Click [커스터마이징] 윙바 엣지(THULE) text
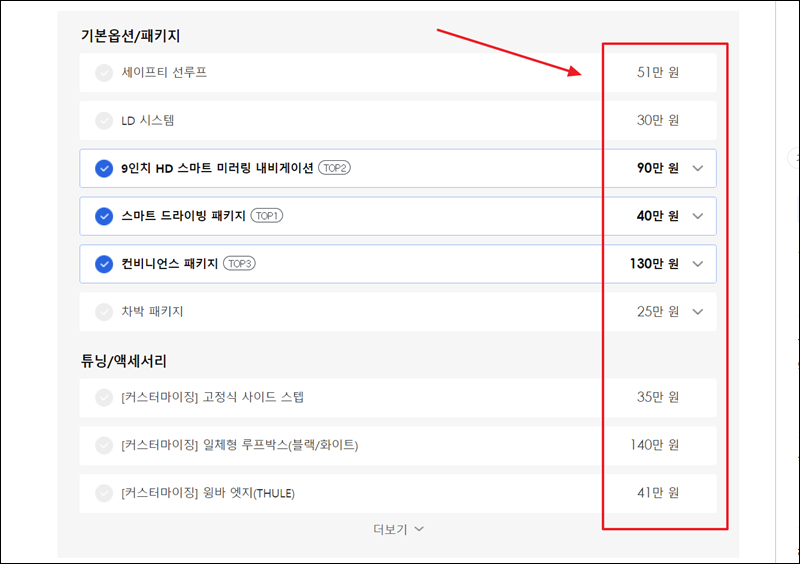Image resolution: width=800 pixels, height=564 pixels. tap(208, 493)
